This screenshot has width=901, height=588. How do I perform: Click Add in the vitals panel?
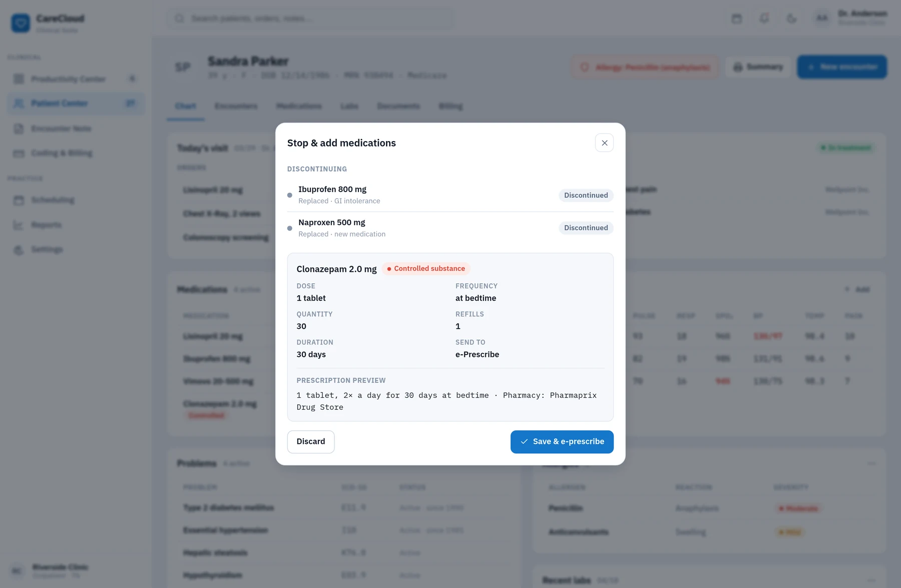857,289
